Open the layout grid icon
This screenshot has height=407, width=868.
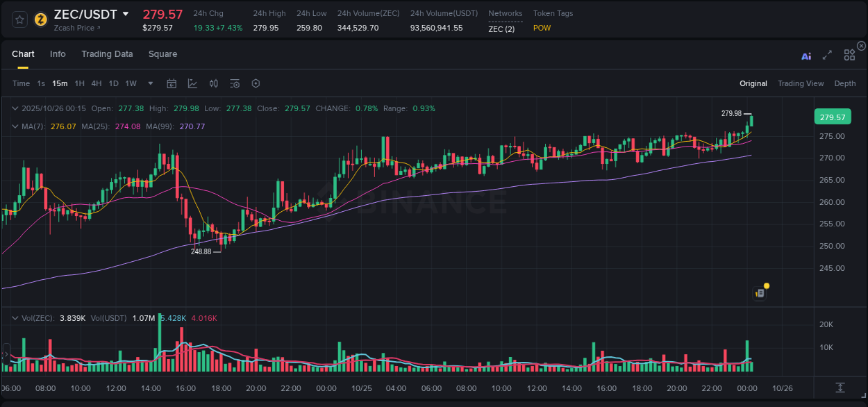(849, 55)
